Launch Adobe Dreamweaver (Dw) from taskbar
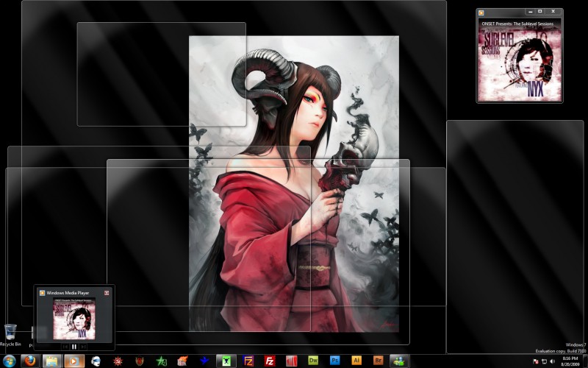This screenshot has width=588, height=368. (x=313, y=361)
